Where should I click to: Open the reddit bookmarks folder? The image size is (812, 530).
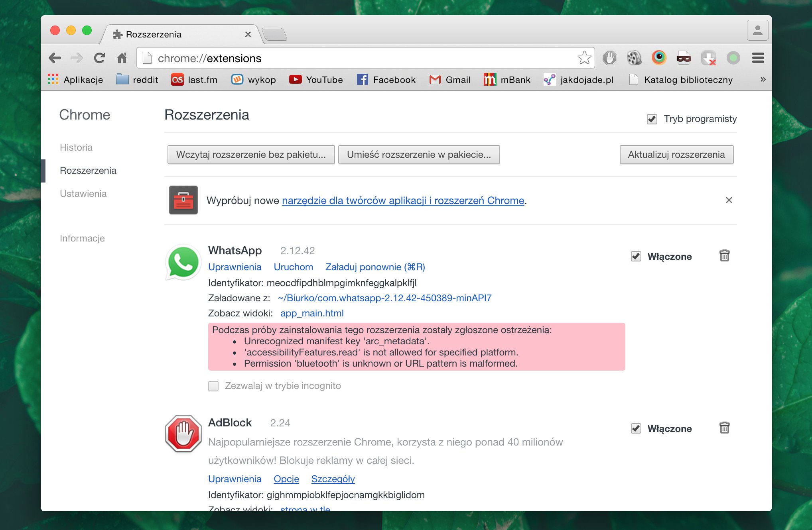click(x=137, y=80)
